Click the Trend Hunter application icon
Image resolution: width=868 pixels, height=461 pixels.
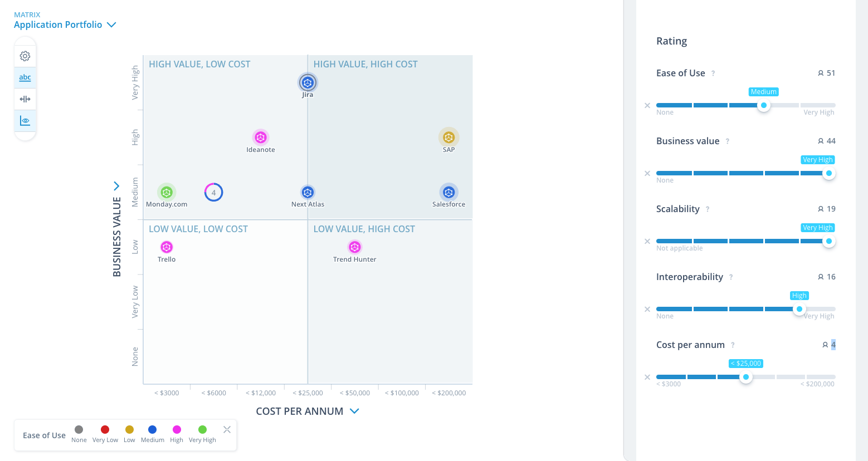[355, 247]
